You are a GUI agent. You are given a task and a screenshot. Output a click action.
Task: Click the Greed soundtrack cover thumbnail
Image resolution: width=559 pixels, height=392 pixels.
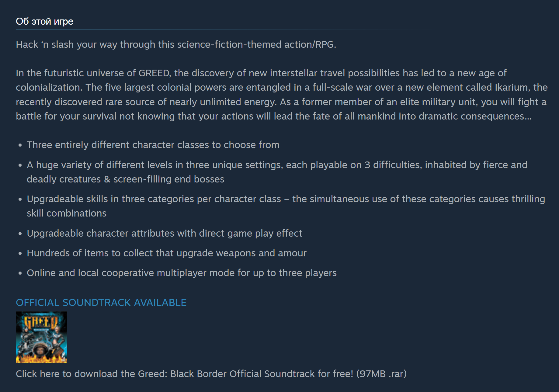(41, 337)
